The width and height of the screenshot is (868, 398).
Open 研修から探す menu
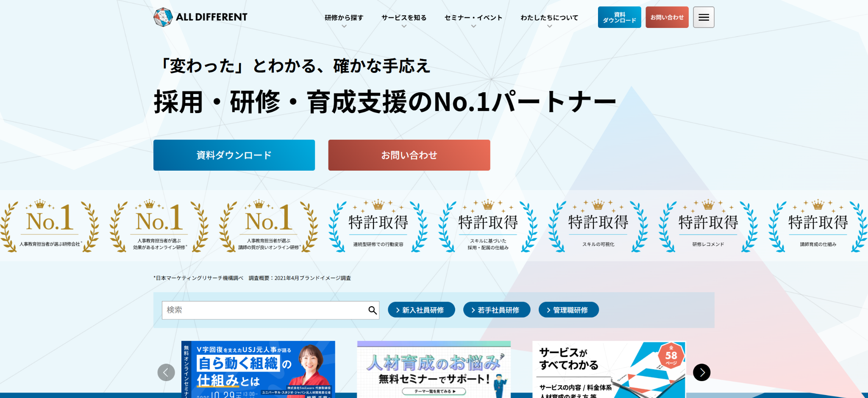click(x=344, y=18)
